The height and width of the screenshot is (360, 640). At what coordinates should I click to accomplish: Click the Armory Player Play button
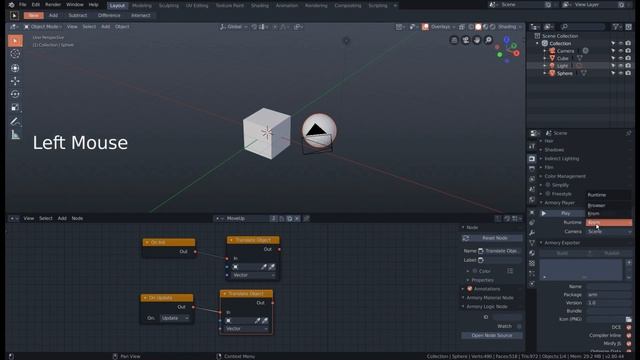pyautogui.click(x=562, y=213)
